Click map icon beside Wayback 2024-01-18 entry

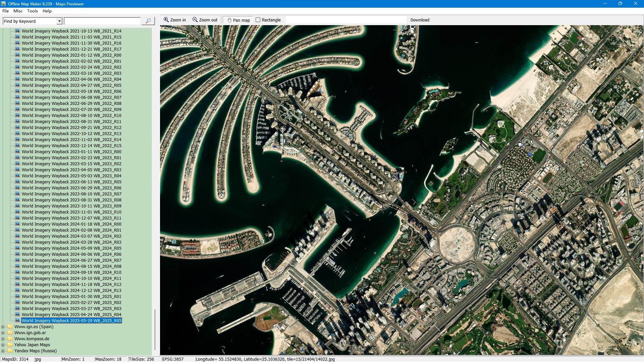pos(17,224)
